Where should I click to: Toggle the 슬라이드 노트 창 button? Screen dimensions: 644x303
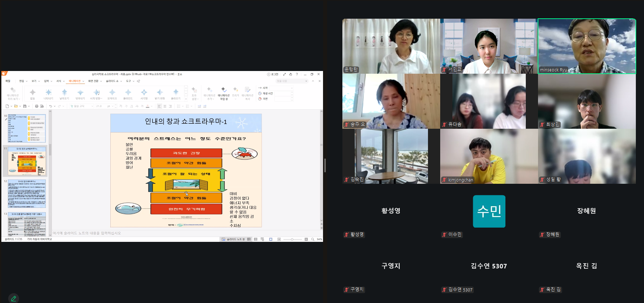[233, 239]
